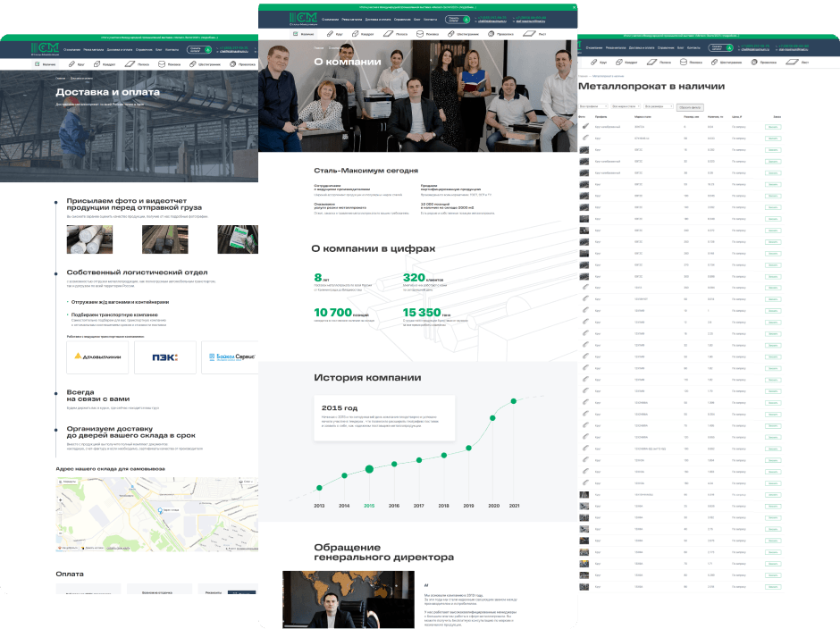This screenshot has width=840, height=629.
Task: Open Контакты menu item on the right page
Action: click(x=693, y=47)
